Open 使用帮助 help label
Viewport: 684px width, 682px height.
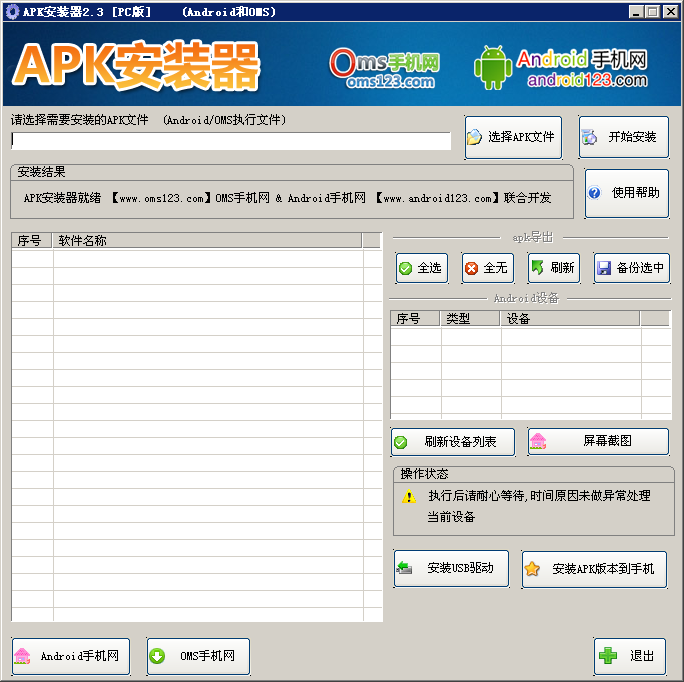[636, 192]
